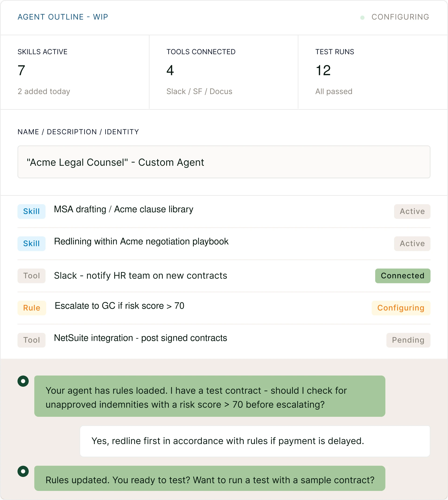Click the Rule badge for GC escalation

31,308
